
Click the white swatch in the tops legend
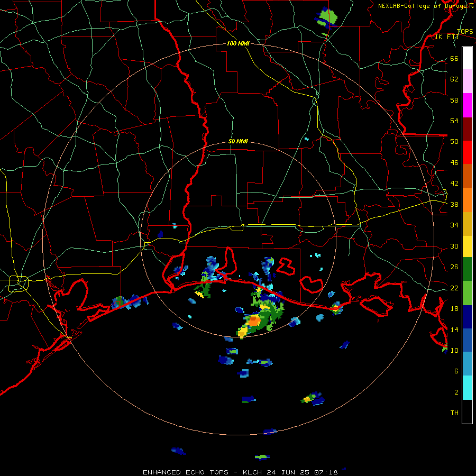point(467,58)
